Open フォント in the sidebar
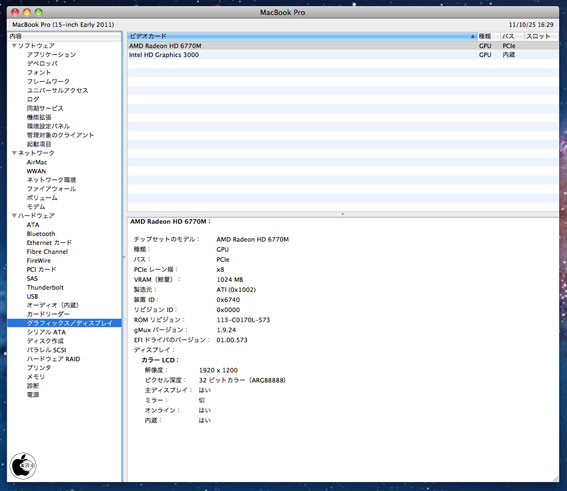Screen dimensions: 567x491 click(x=39, y=73)
